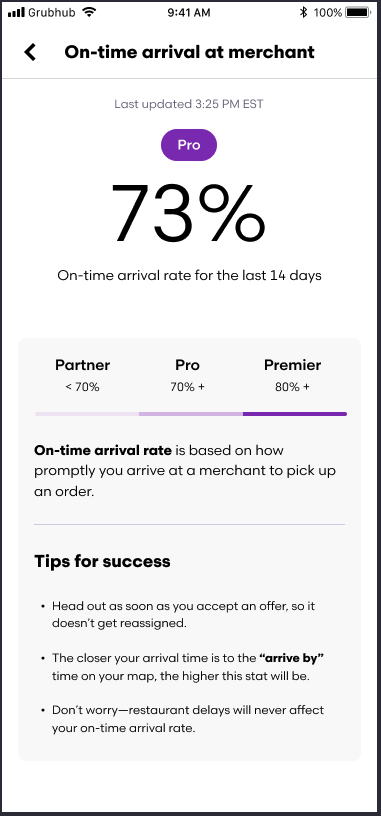Screen dimensions: 381x816
Task: Tap the back arrow icon
Action: point(30,52)
